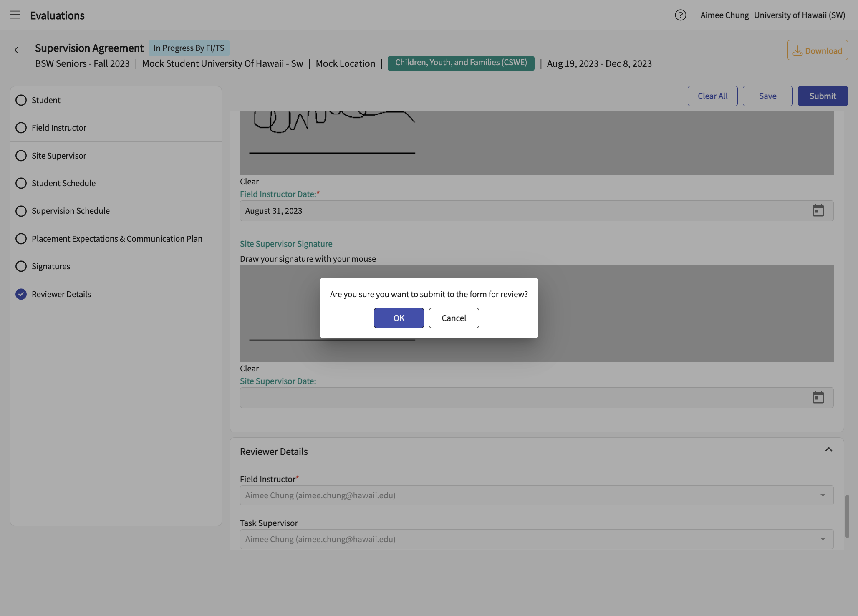
Task: Click the Field Instructor signature drawing
Action: click(536, 143)
